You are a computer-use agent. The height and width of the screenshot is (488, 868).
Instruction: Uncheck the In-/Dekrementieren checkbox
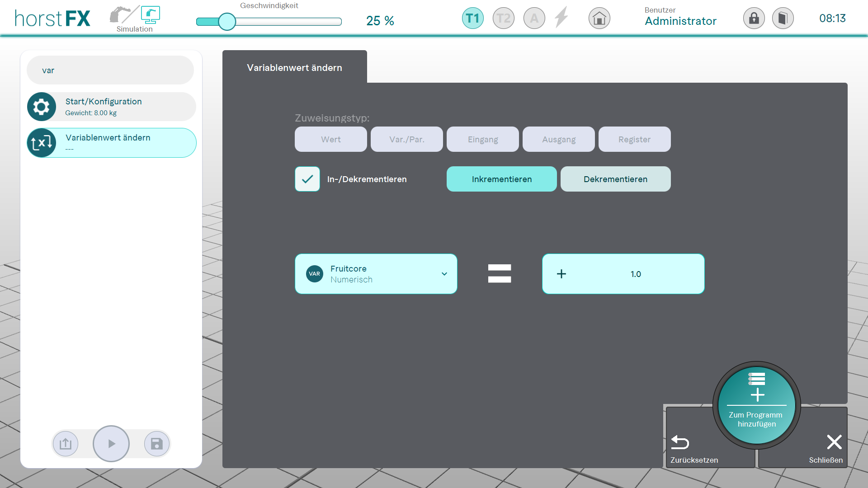pos(307,179)
